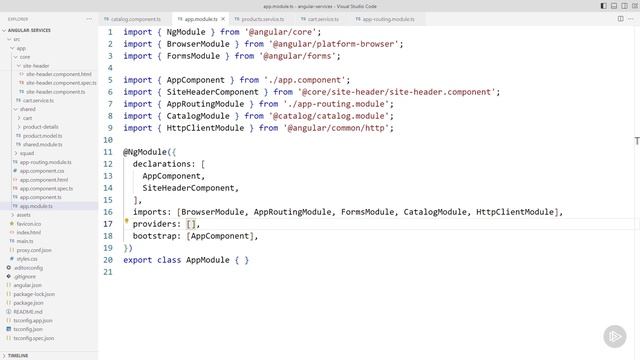Click line number 10 in gutter
The height and width of the screenshot is (360, 640).
tap(108, 140)
